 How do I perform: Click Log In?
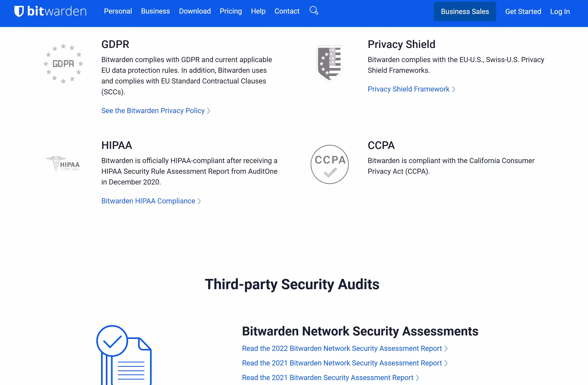coord(560,11)
